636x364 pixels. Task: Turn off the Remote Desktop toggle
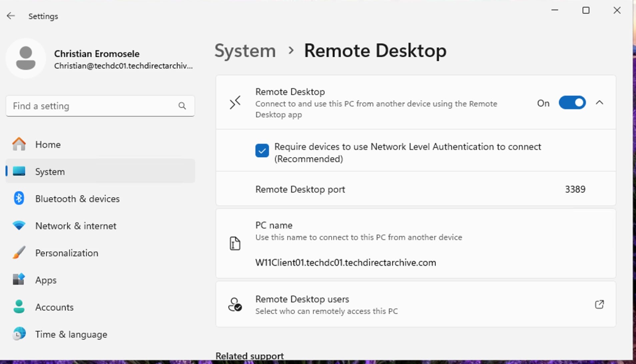572,103
